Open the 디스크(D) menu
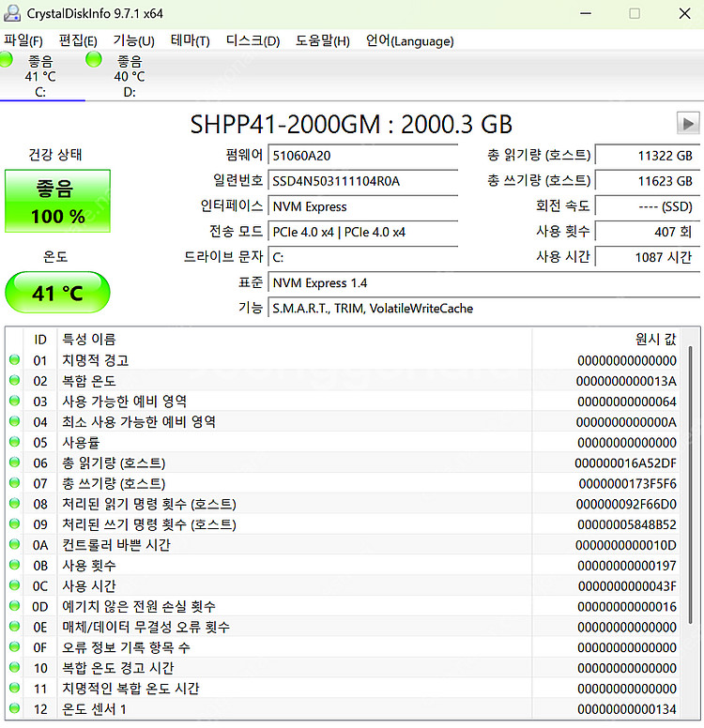704x728 pixels. pyautogui.click(x=253, y=41)
